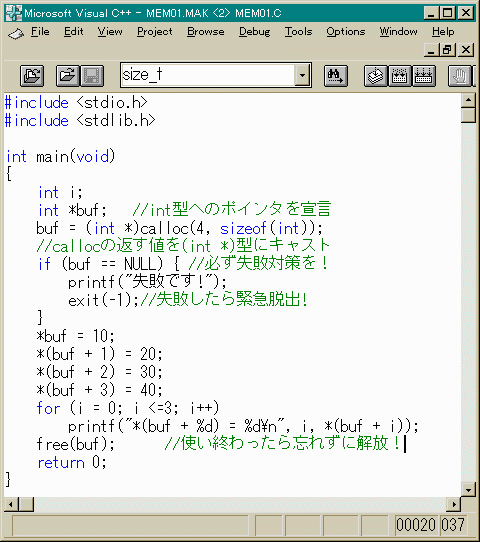The image size is (480, 542).
Task: Toggle breakpoint with the hand icon
Action: click(460, 75)
